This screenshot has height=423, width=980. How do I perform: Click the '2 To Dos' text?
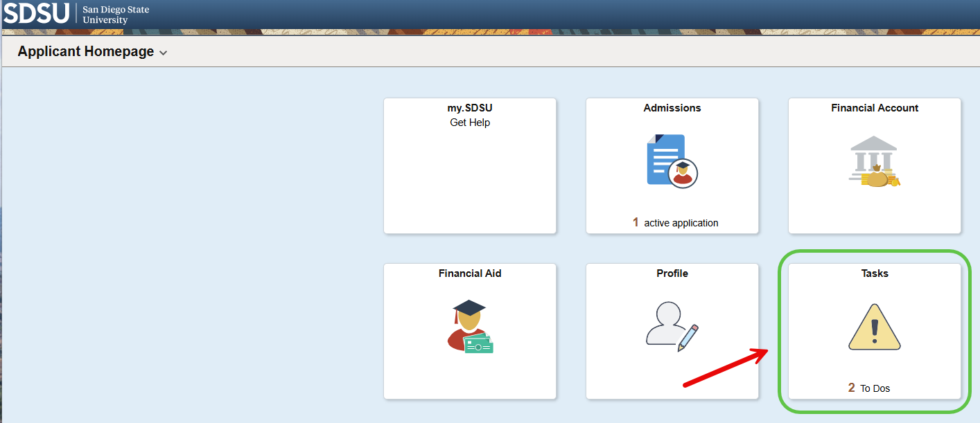point(869,388)
